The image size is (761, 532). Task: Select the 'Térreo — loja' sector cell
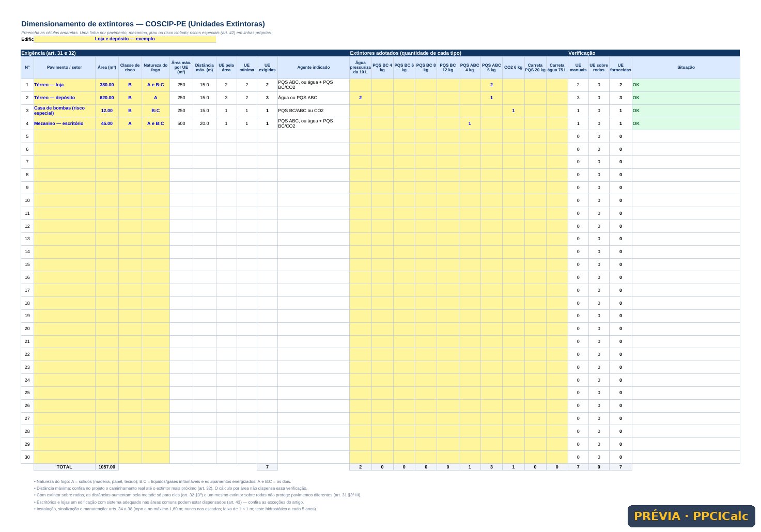pyautogui.click(x=65, y=85)
